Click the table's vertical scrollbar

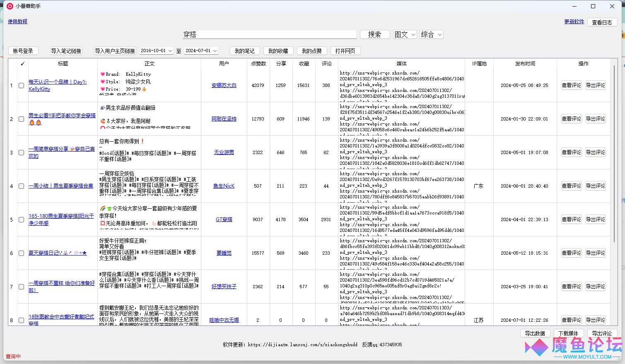[614, 153]
